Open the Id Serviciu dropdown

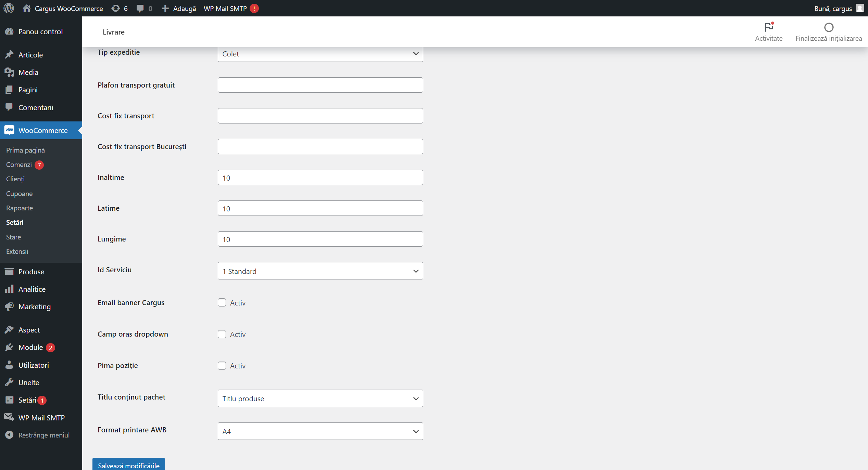pyautogui.click(x=320, y=271)
